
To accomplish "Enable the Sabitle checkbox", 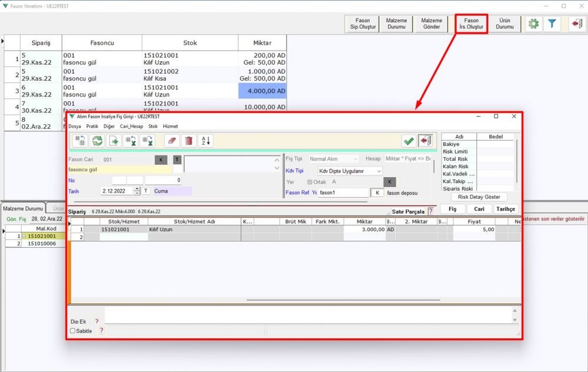I will point(73,331).
